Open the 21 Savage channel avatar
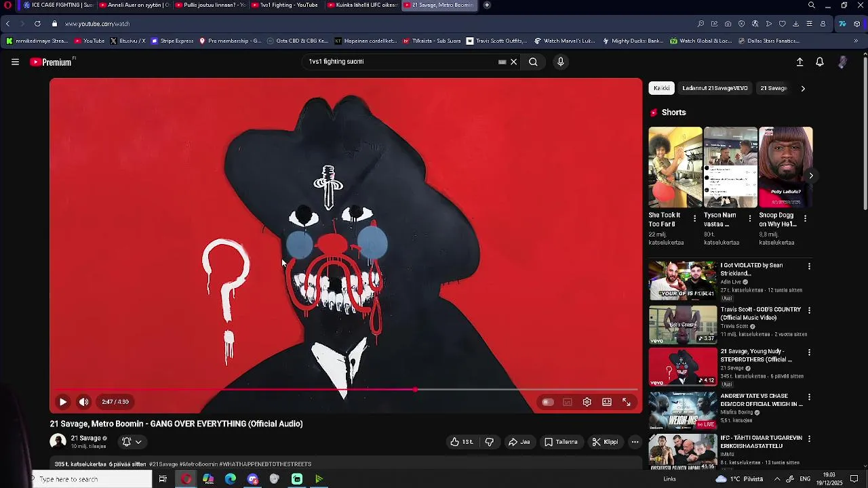Viewport: 868px width, 488px height. click(58, 442)
